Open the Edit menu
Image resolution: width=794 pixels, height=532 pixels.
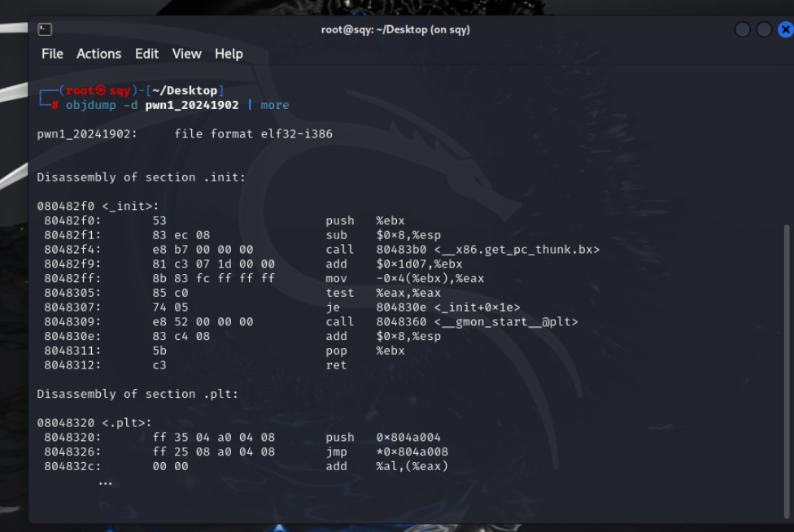(x=147, y=54)
